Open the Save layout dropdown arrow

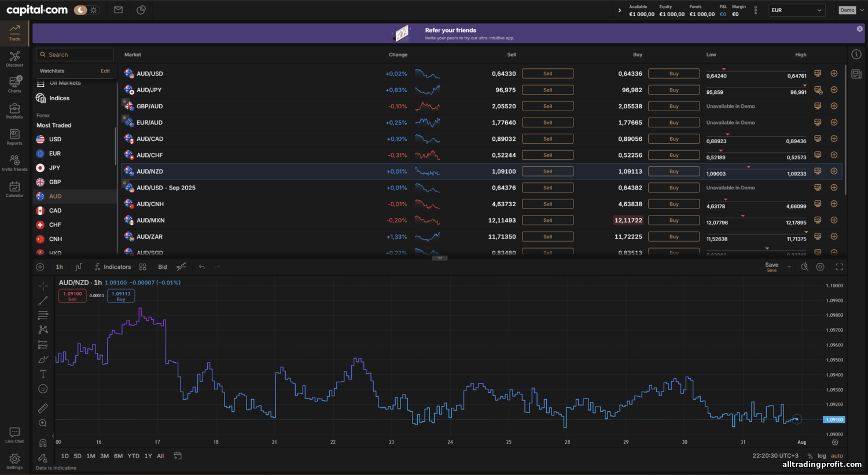[789, 267]
